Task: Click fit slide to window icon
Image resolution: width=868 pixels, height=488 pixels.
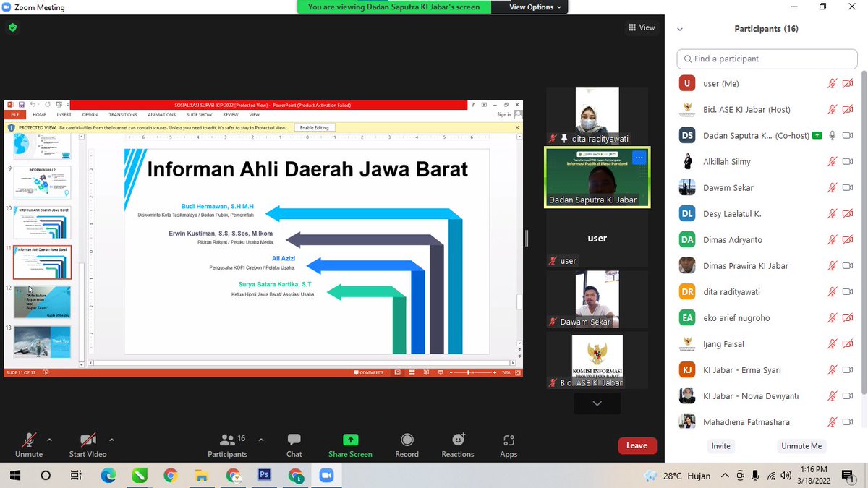Action: click(517, 372)
